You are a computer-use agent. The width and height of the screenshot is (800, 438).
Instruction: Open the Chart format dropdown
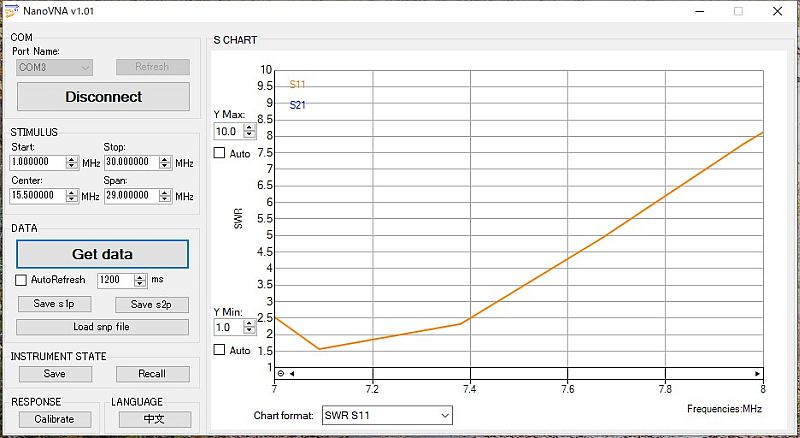pyautogui.click(x=387, y=415)
